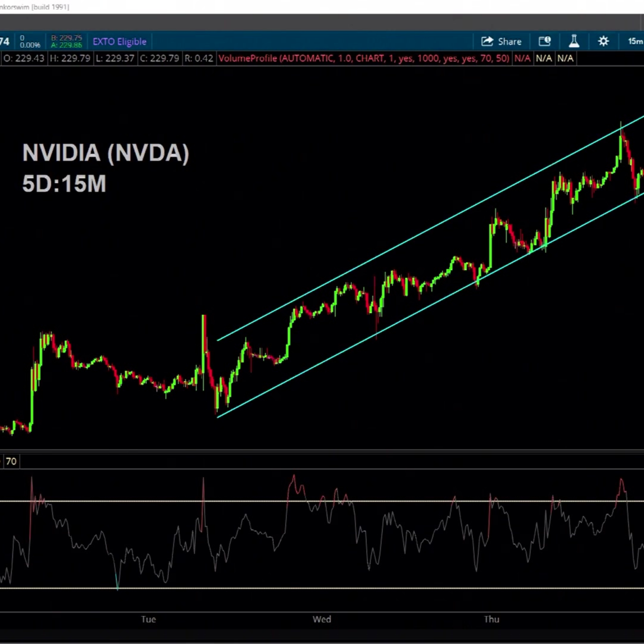Viewport: 644px width, 644px height.
Task: Click the Share arrow icon
Action: [487, 41]
